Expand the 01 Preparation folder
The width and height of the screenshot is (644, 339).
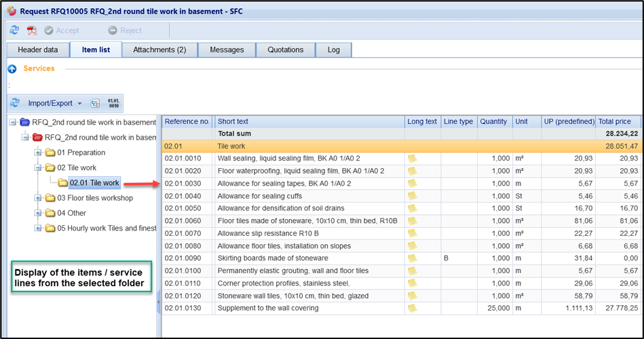tap(38, 153)
